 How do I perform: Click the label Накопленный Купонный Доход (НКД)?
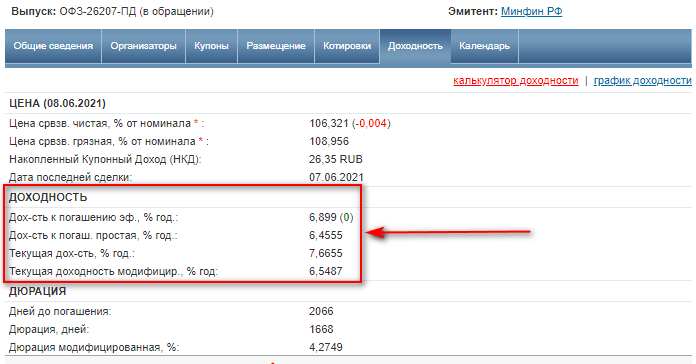(105, 159)
